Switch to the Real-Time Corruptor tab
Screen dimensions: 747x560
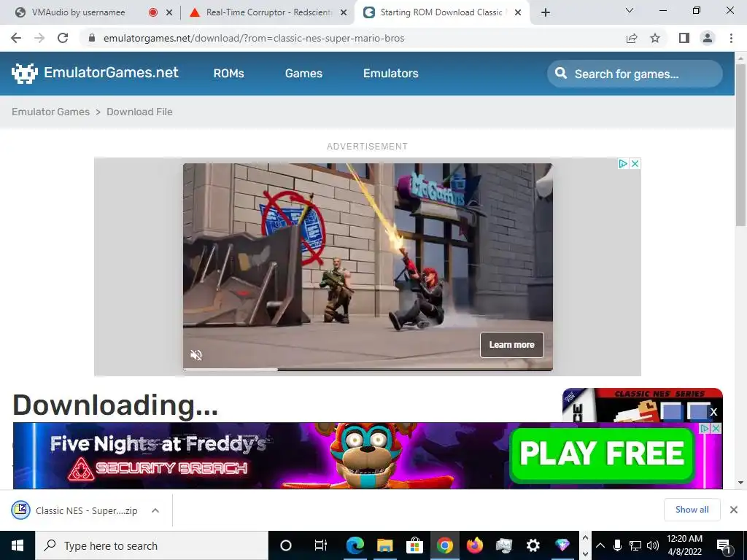click(268, 12)
